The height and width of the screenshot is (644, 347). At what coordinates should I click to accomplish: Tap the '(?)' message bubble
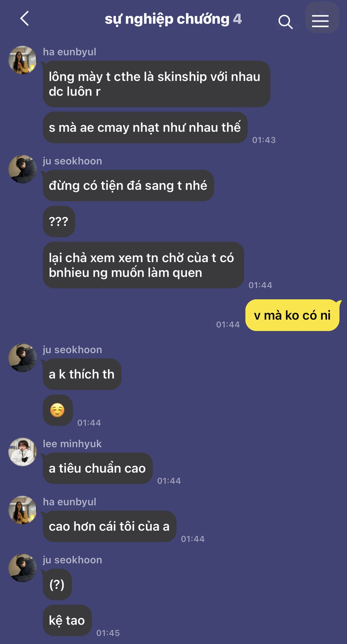pos(57,585)
